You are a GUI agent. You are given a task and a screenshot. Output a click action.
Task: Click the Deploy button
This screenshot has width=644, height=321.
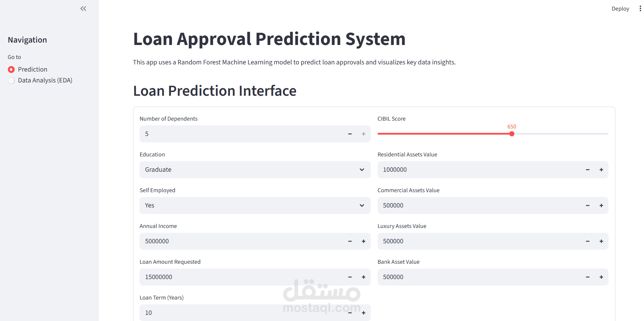(x=620, y=9)
